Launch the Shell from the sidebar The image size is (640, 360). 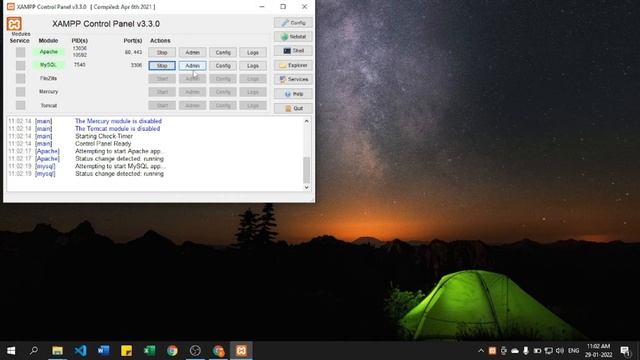click(293, 51)
